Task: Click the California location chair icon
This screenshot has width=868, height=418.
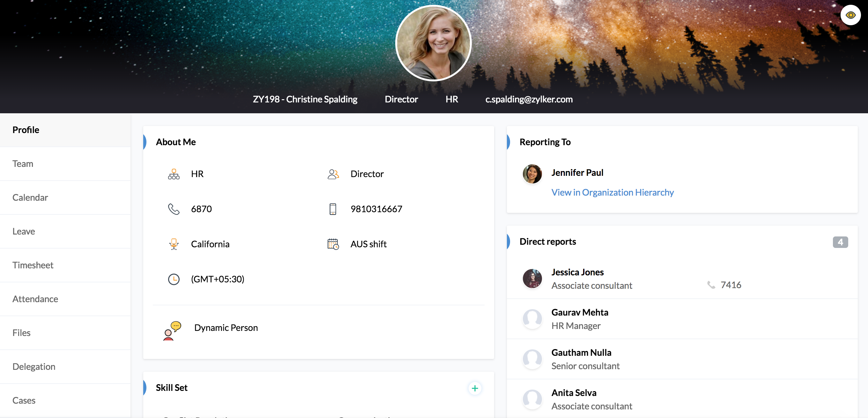Action: (x=174, y=244)
